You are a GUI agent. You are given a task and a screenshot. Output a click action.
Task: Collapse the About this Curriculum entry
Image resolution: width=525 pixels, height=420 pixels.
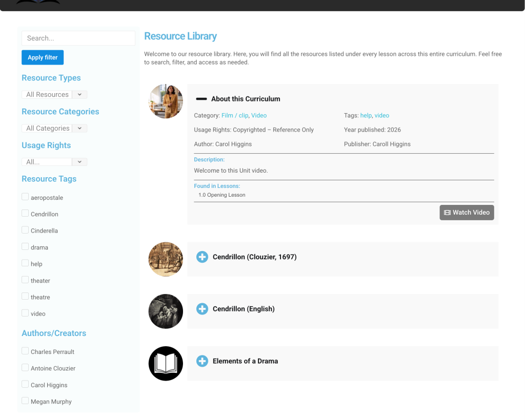pos(201,99)
